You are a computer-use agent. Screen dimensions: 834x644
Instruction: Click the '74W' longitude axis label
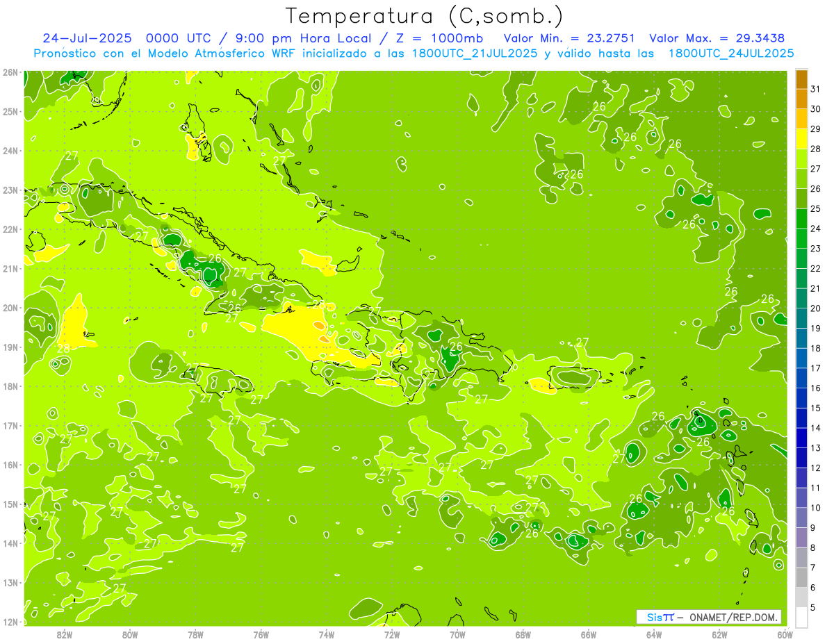[326, 634]
